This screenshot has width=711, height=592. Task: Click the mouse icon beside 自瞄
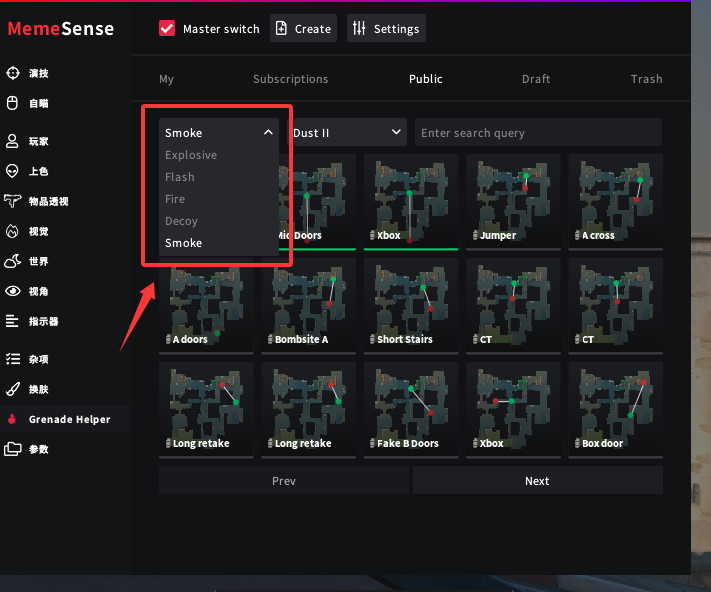pos(13,103)
